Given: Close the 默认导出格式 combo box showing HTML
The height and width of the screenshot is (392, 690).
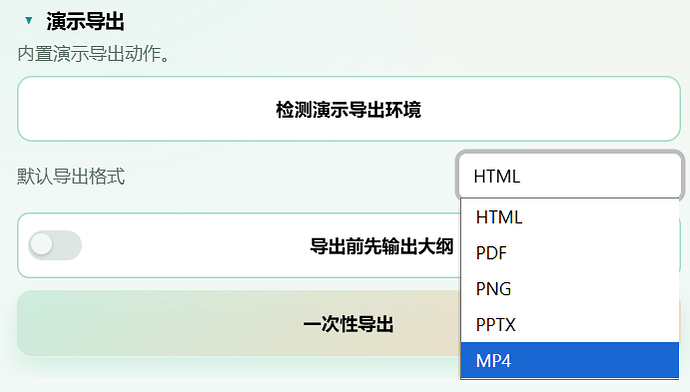Looking at the screenshot, I should (x=570, y=176).
